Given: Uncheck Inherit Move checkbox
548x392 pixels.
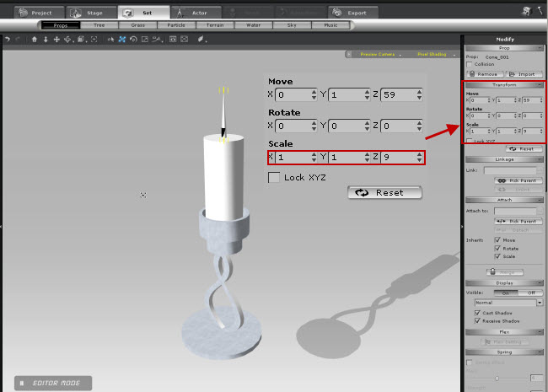Looking at the screenshot, I should click(497, 240).
